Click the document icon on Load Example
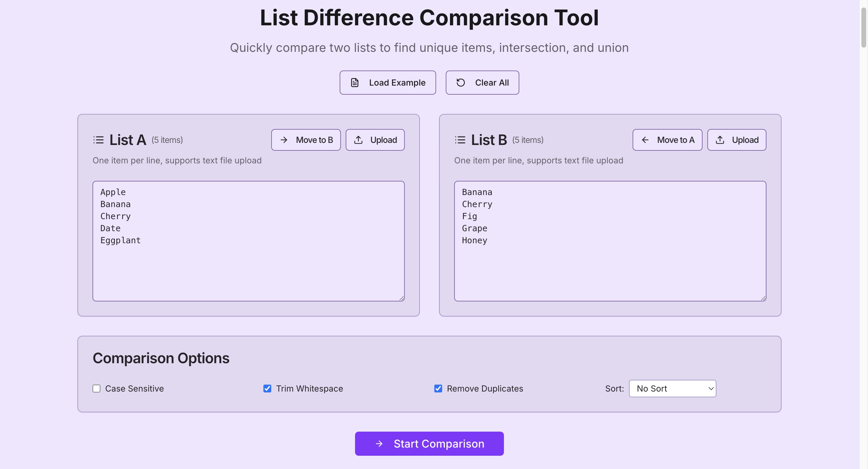The height and width of the screenshot is (469, 868). pyautogui.click(x=354, y=83)
